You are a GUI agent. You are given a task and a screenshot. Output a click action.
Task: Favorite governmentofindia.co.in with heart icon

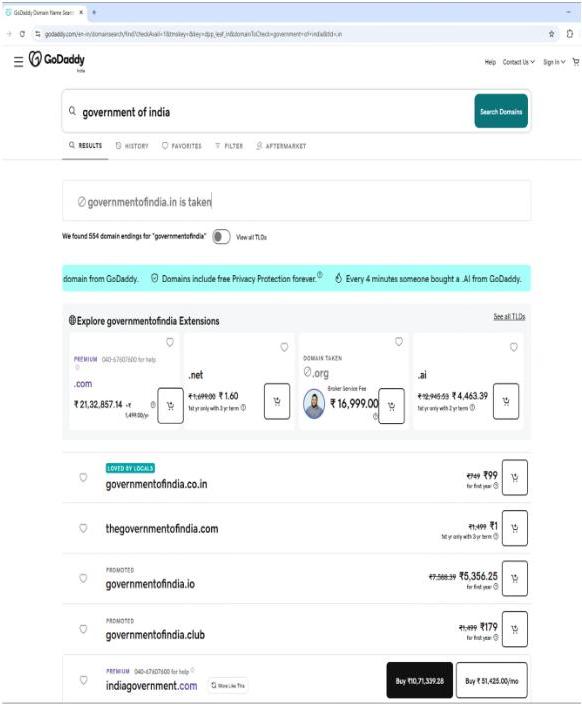click(x=83, y=477)
